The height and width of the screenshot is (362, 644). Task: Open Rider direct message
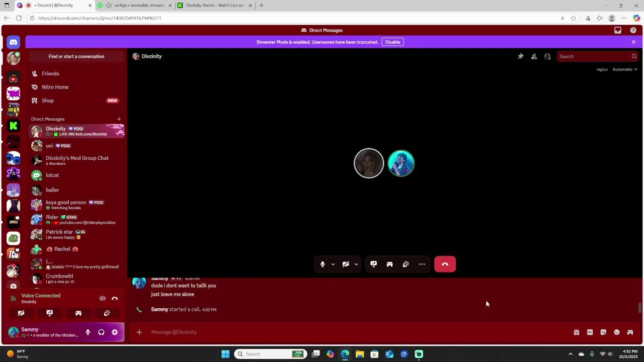click(x=76, y=220)
